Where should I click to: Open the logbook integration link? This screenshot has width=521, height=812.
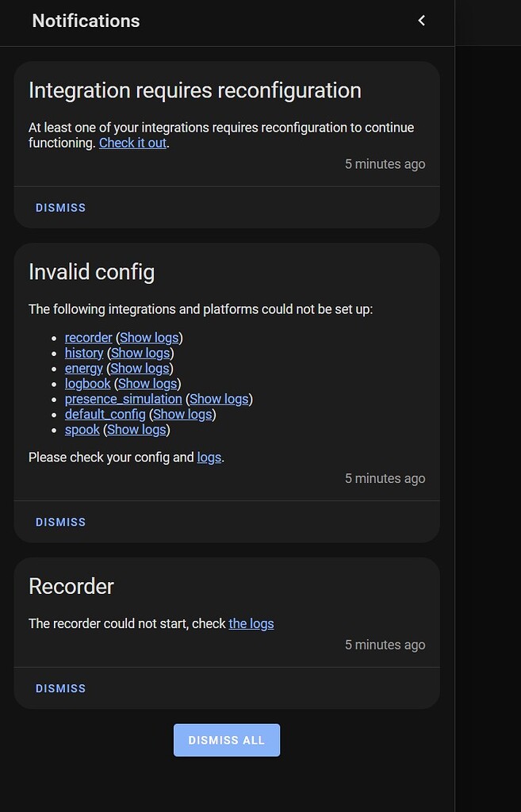click(x=87, y=383)
